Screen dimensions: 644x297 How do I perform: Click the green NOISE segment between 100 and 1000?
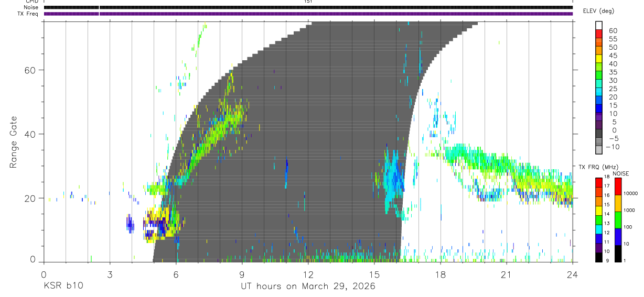618,220
